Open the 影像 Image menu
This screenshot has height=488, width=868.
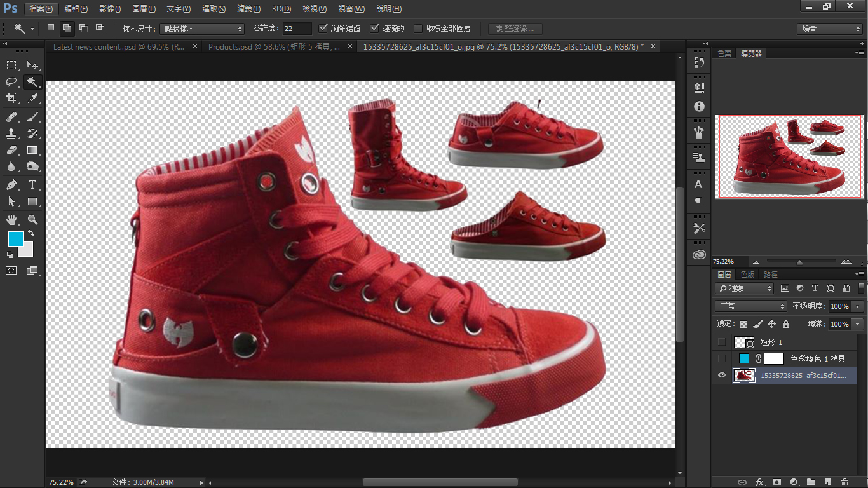click(111, 9)
